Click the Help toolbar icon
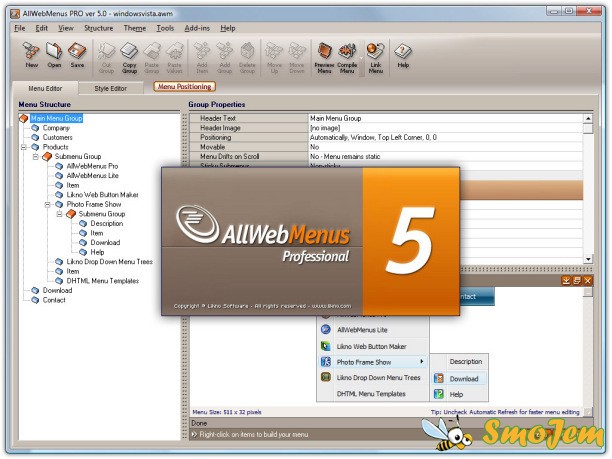The image size is (612, 459). (x=403, y=55)
